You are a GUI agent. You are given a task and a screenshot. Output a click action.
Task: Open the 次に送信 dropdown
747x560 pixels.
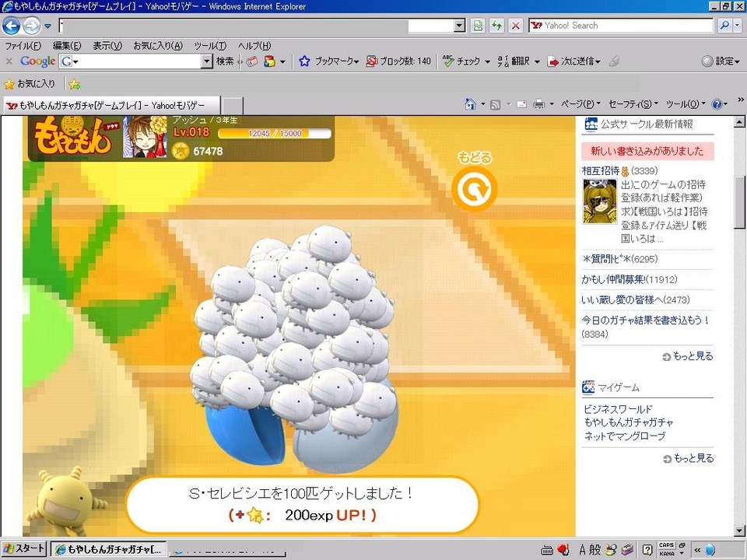click(574, 61)
